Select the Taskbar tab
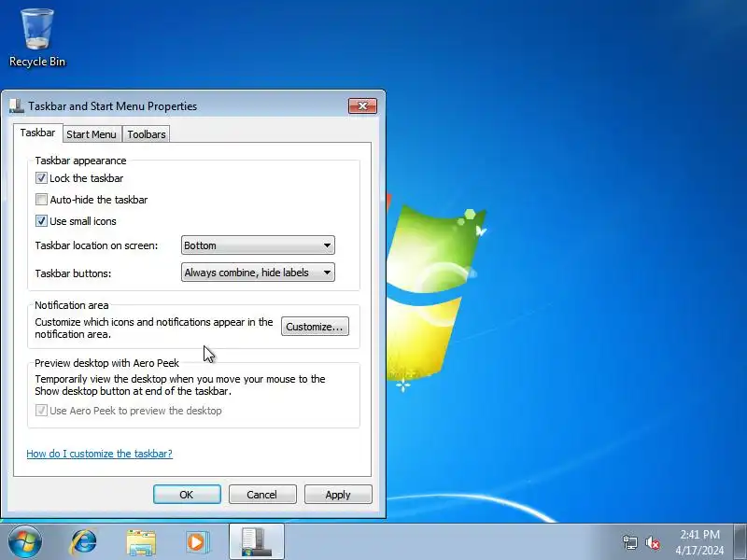The image size is (747, 560). pyautogui.click(x=37, y=133)
